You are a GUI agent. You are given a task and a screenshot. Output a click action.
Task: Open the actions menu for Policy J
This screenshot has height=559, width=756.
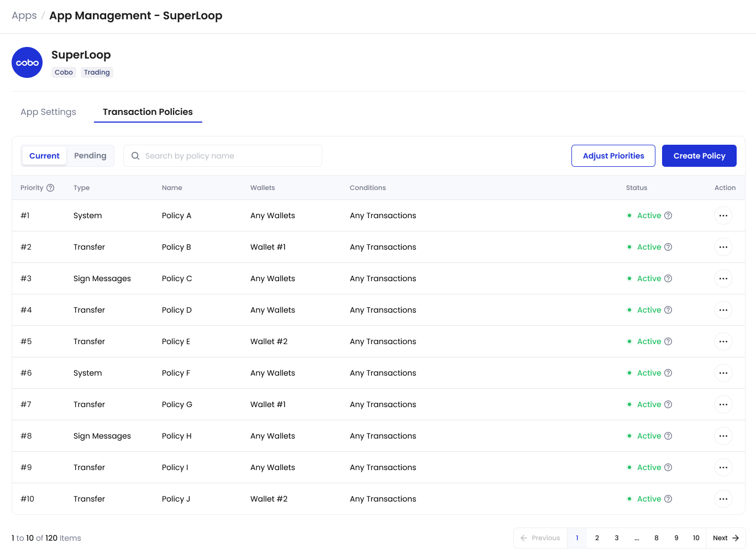723,499
